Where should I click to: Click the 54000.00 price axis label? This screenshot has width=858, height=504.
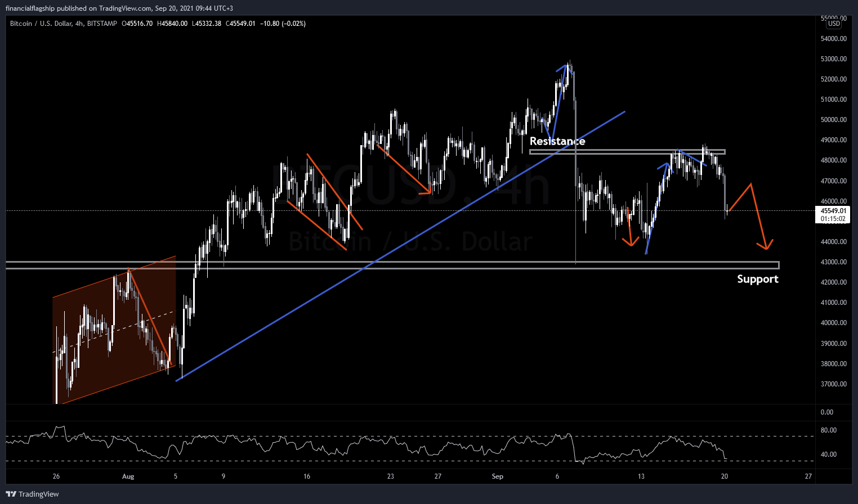pos(834,39)
